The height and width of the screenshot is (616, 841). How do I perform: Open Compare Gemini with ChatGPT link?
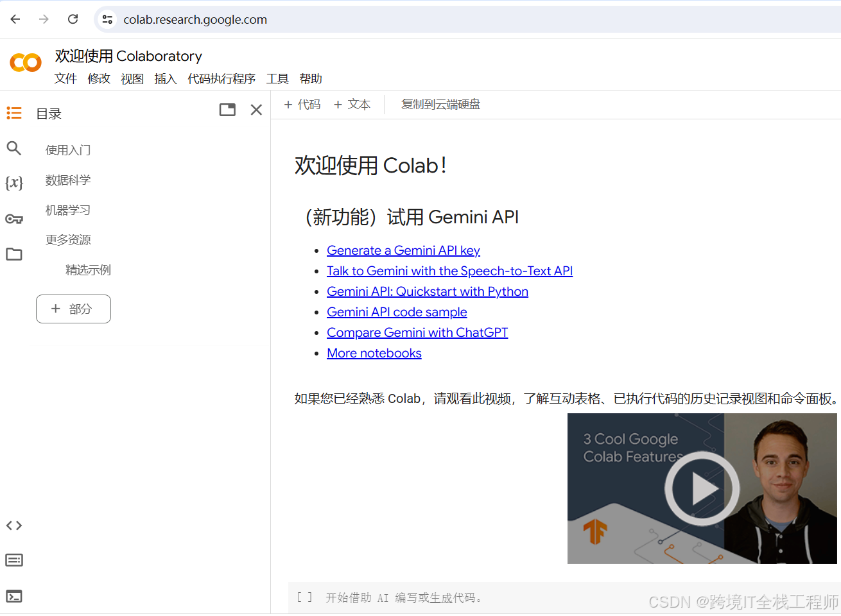(417, 332)
